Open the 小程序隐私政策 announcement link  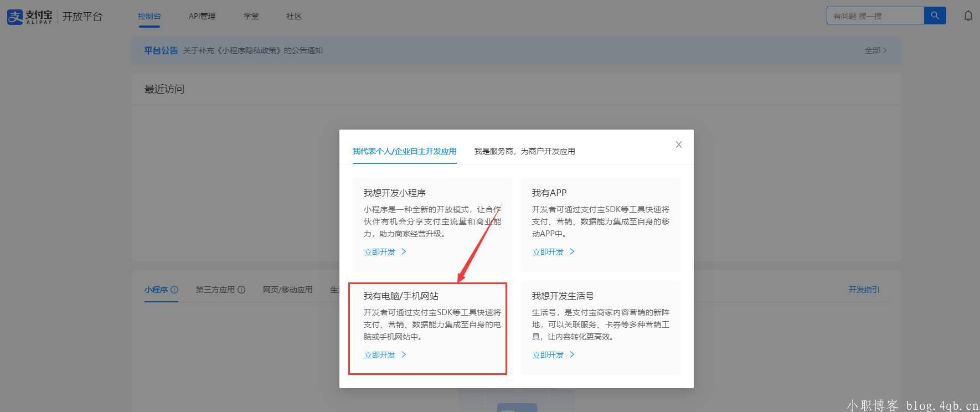[x=252, y=50]
